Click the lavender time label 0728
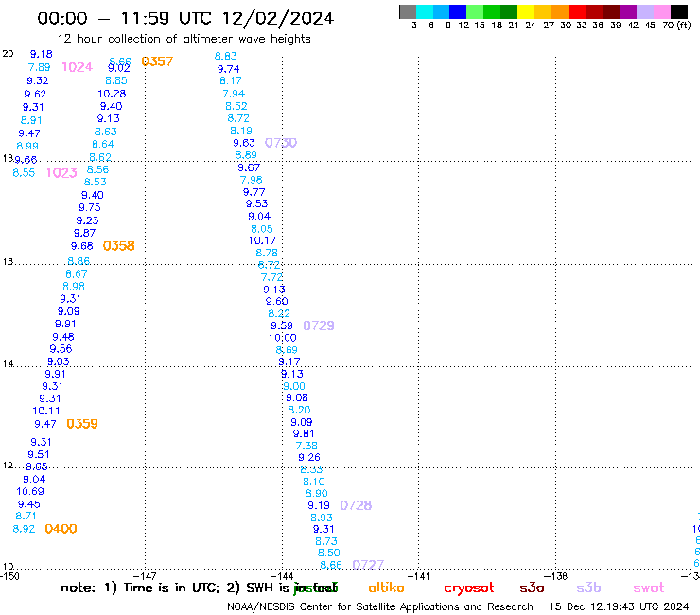 point(356,505)
